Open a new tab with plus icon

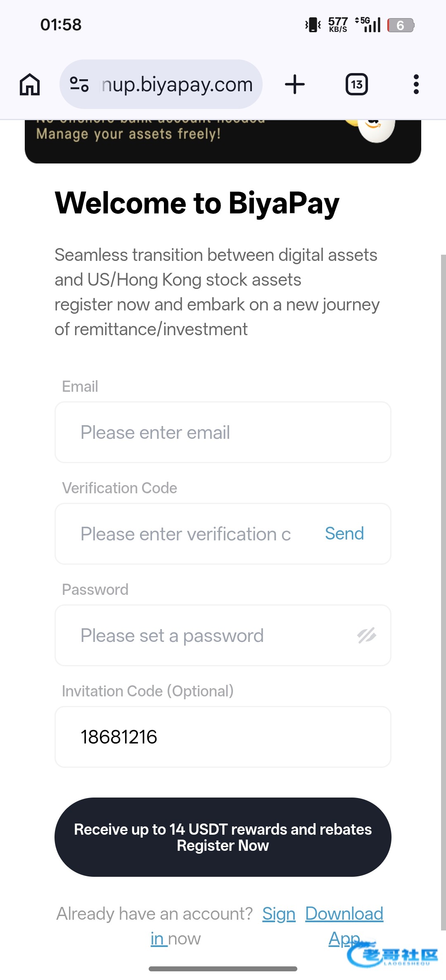pos(295,85)
